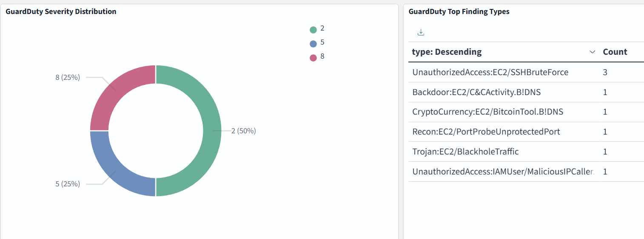Click Recon:EC2/PortProbeUnprotectedPort entry
This screenshot has height=239, width=644.
[486, 132]
